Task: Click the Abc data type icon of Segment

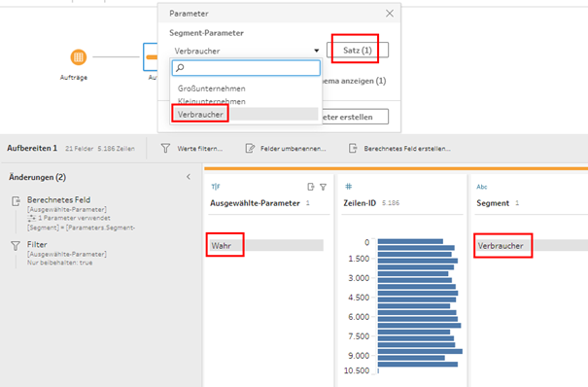Action: [x=482, y=187]
